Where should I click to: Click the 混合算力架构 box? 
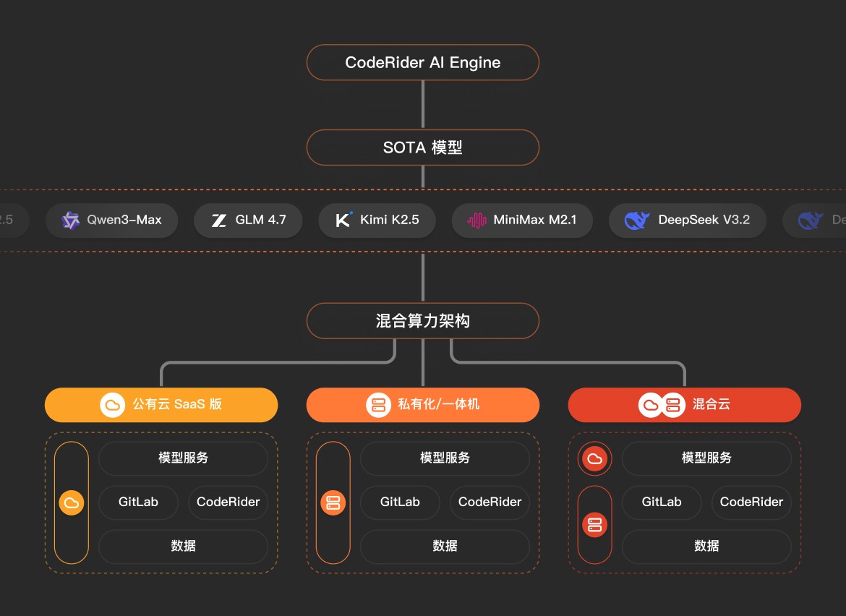coord(423,321)
